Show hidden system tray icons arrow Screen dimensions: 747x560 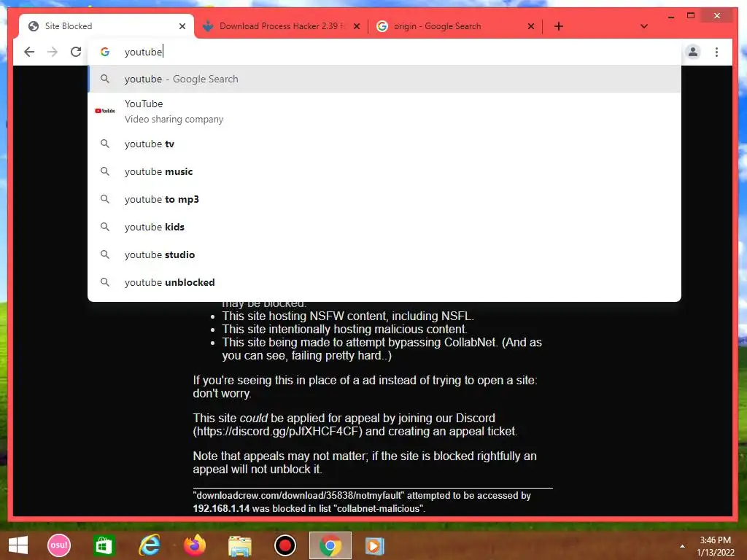pyautogui.click(x=682, y=546)
